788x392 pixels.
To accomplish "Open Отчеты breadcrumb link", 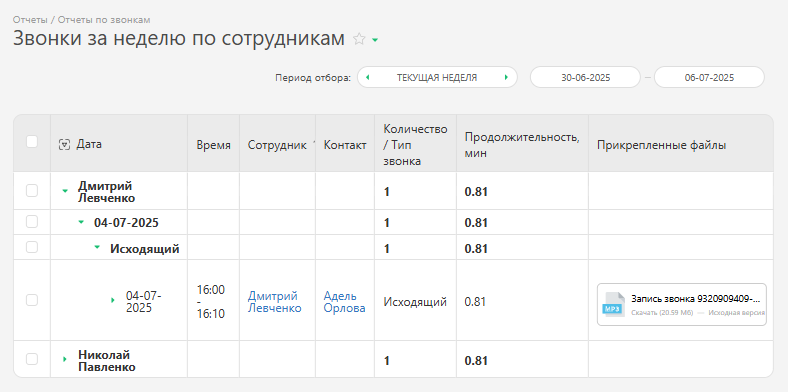I will click(x=30, y=20).
